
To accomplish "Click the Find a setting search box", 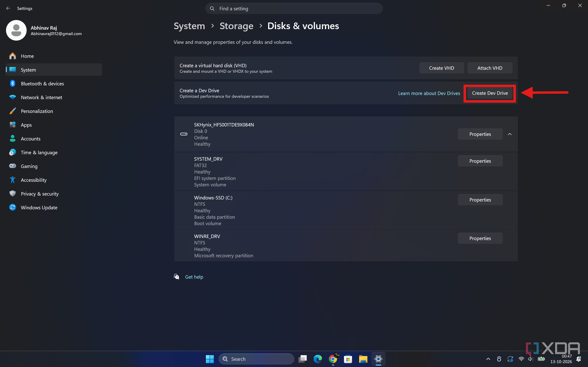I will pyautogui.click(x=294, y=8).
